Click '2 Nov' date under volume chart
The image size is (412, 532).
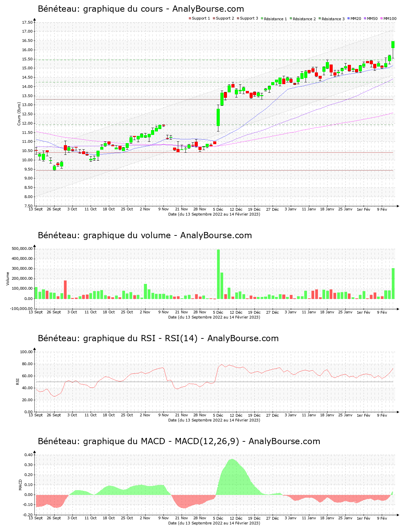click(x=145, y=312)
